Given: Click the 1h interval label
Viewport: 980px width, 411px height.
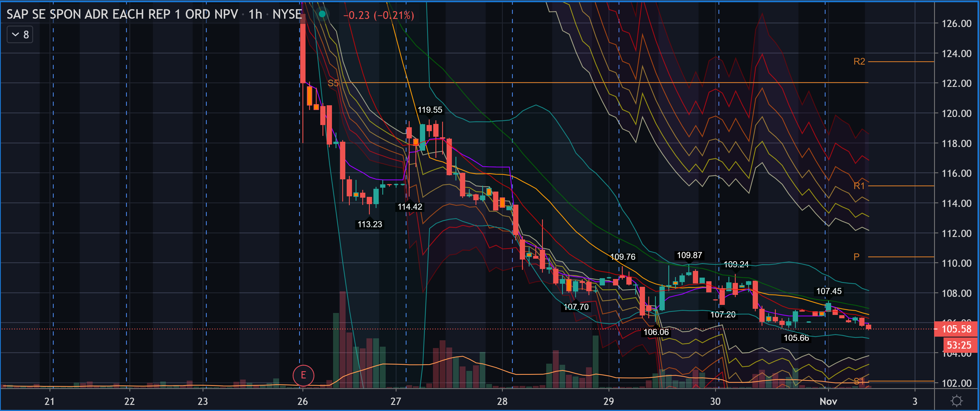Looking at the screenshot, I should [x=255, y=14].
